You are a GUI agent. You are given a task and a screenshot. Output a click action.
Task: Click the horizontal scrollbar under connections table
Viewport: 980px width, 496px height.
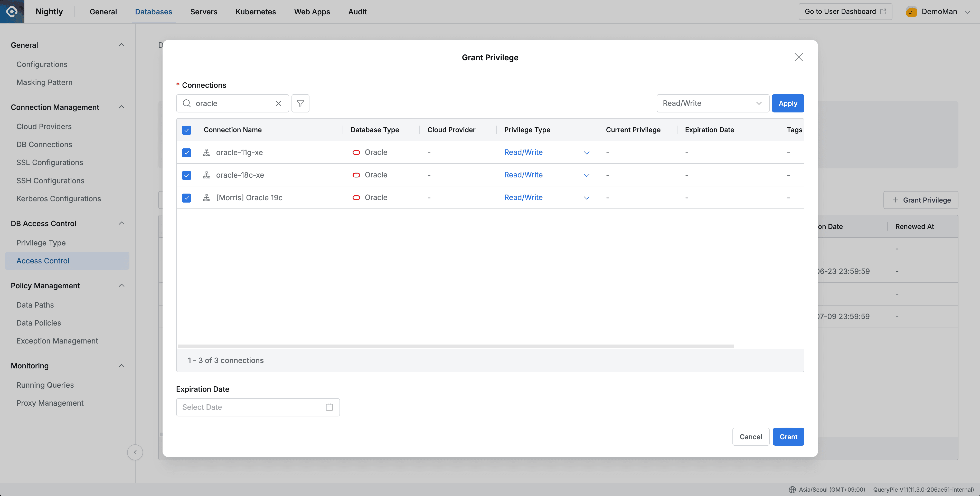pyautogui.click(x=455, y=346)
